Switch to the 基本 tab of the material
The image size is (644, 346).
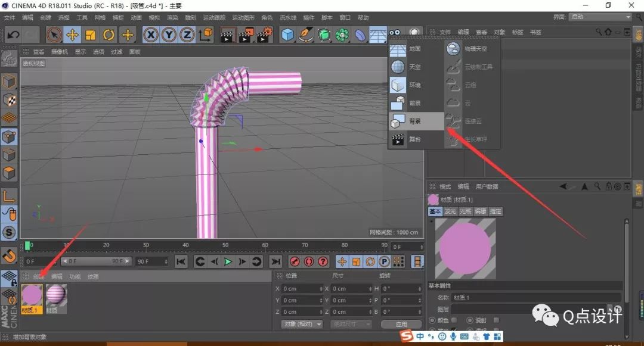(x=435, y=211)
